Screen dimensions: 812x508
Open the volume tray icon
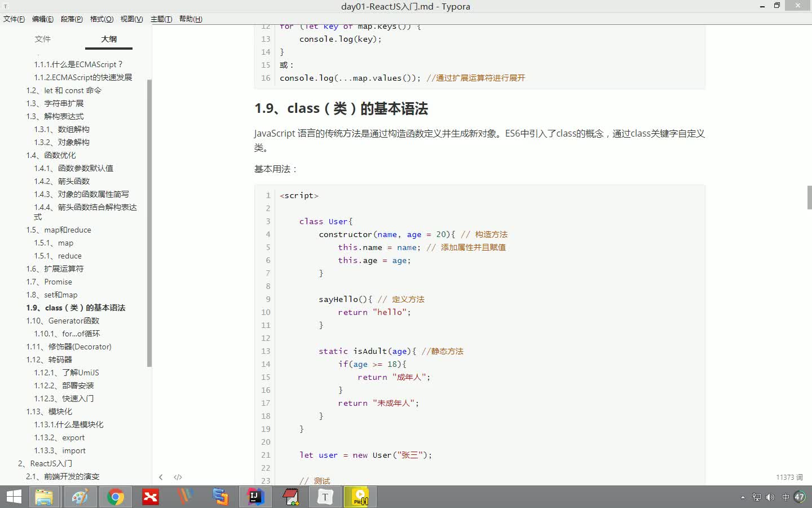pos(770,497)
